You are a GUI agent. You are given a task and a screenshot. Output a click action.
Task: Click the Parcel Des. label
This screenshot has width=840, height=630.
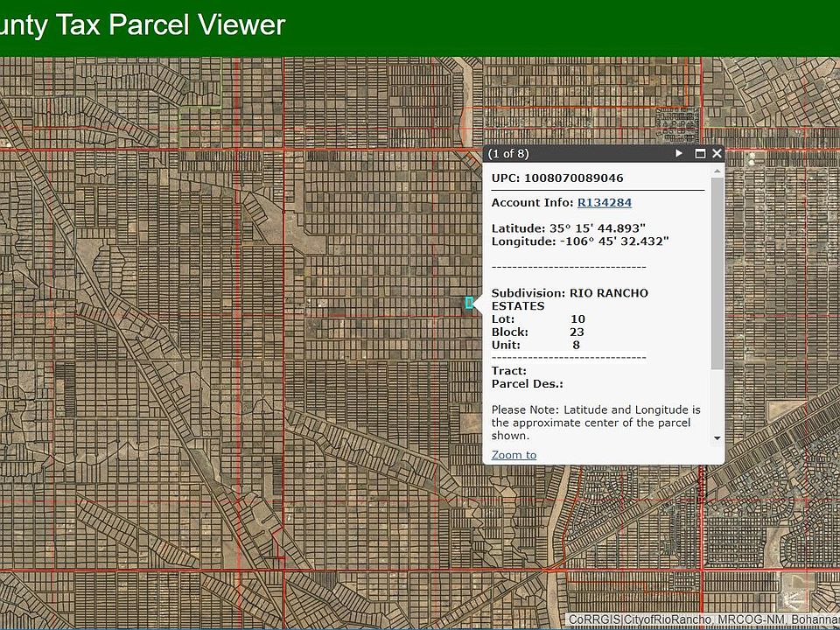pyautogui.click(x=527, y=384)
